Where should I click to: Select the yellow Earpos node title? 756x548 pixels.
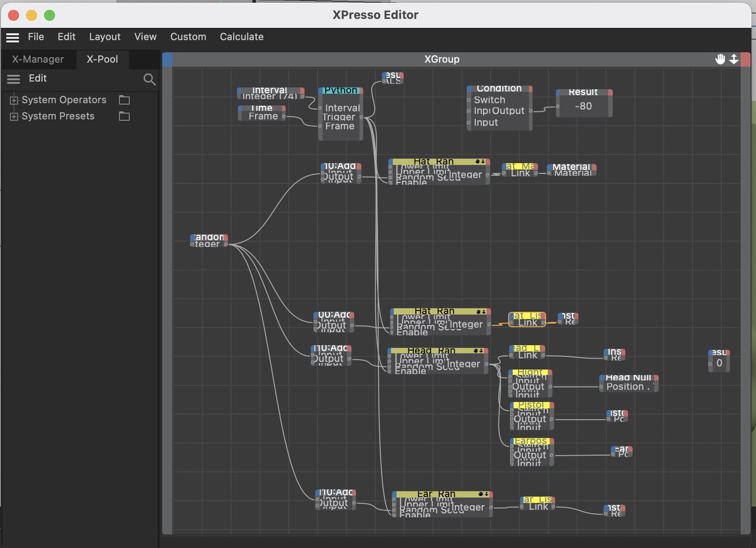click(x=532, y=441)
